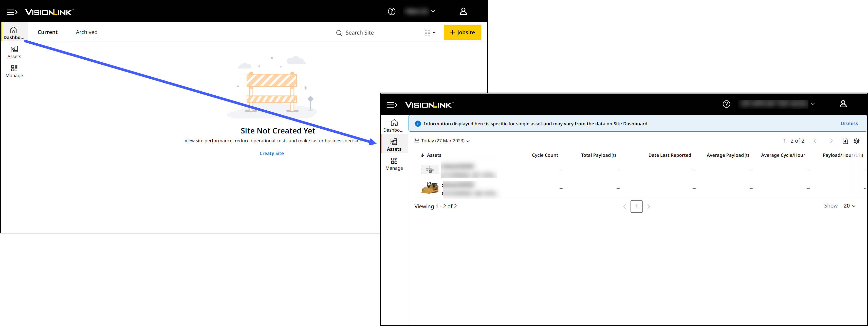Switch to the Current tab
The height and width of the screenshot is (326, 868).
point(47,32)
